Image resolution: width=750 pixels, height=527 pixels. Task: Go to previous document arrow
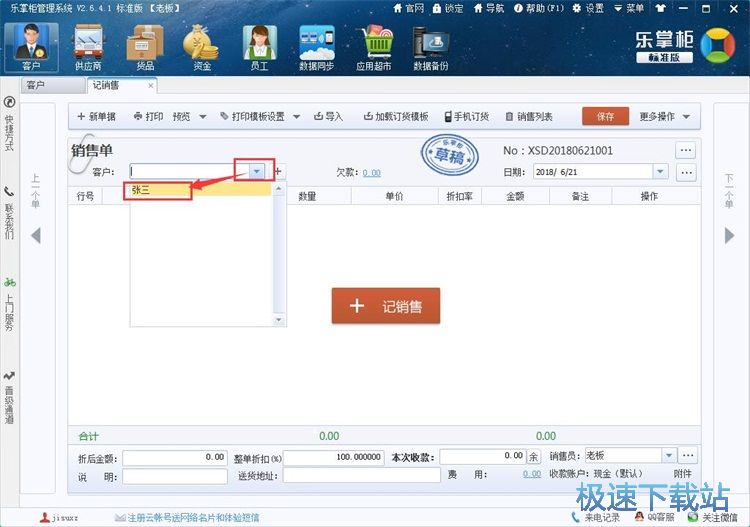click(x=36, y=235)
